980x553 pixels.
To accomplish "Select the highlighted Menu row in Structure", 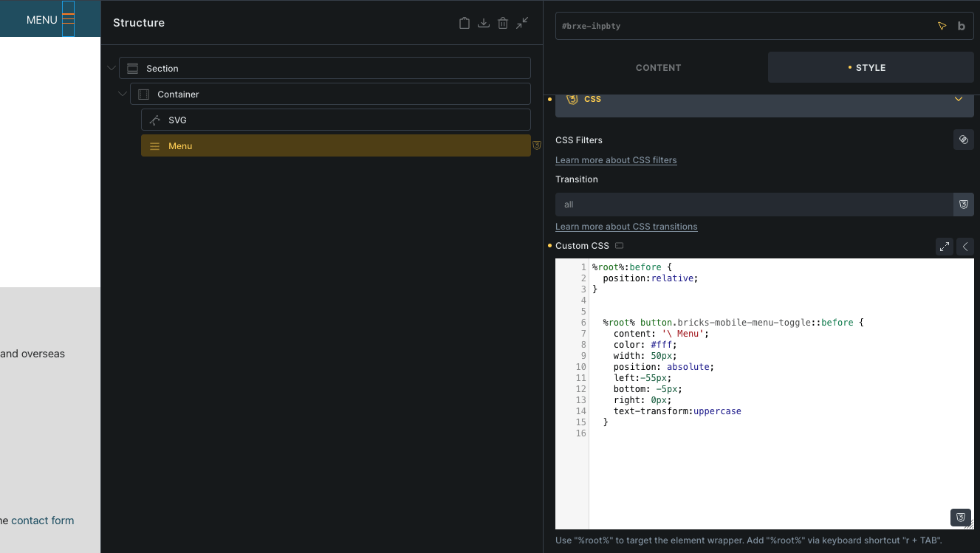I will coord(336,145).
